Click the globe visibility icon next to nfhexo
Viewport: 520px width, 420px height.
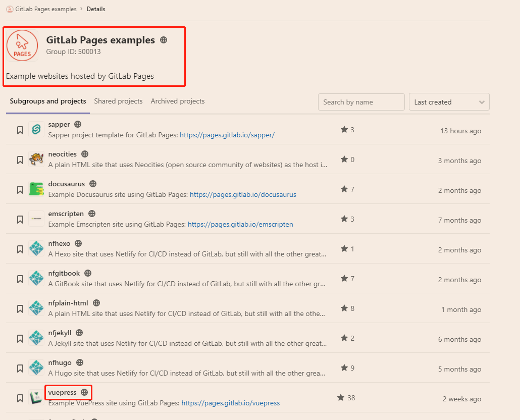click(x=78, y=243)
